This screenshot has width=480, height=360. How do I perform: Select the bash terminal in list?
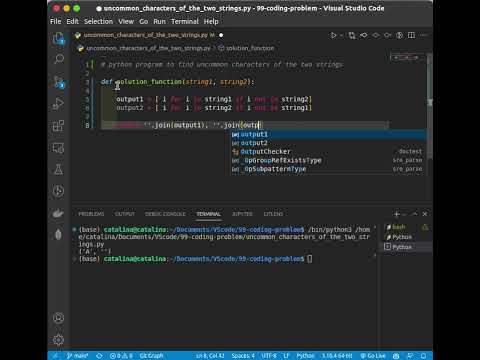(x=406, y=227)
